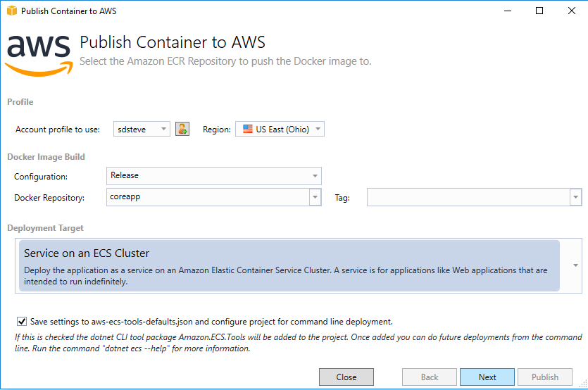Image resolution: width=588 pixels, height=390 pixels.
Task: Open the Tag dropdown arrow
Action: click(575, 197)
